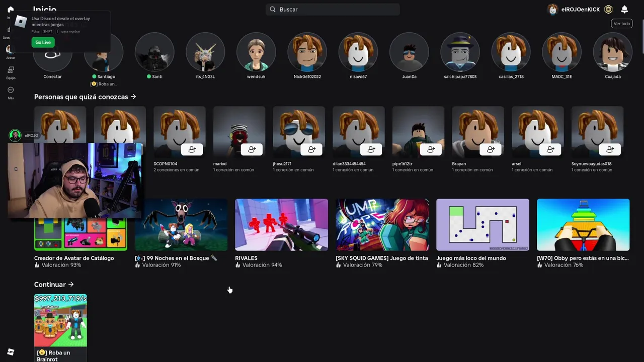Open the notifications bell icon

624,10
